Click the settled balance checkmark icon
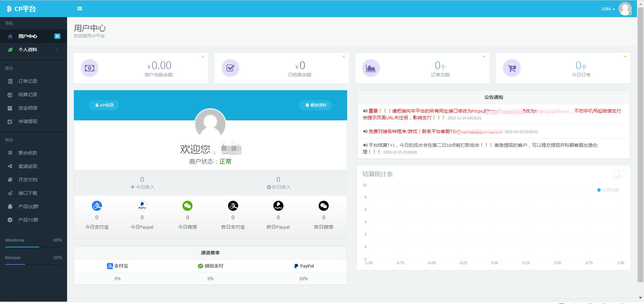 pyautogui.click(x=230, y=68)
